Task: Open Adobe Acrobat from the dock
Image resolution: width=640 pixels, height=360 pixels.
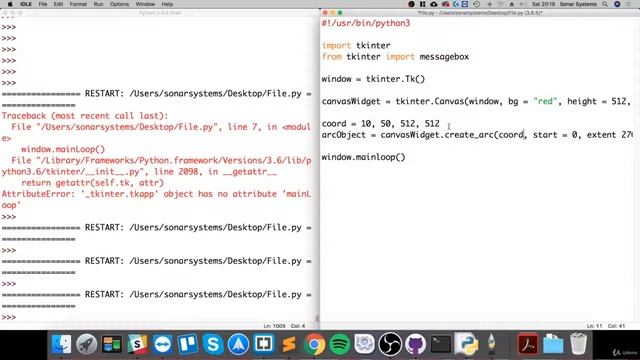Action: point(528,344)
